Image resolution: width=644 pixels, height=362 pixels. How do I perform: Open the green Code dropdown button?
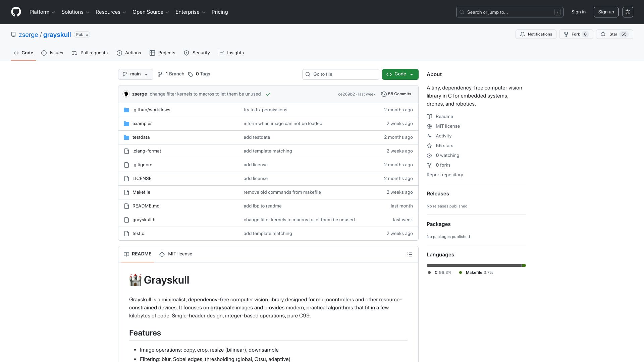pos(400,74)
